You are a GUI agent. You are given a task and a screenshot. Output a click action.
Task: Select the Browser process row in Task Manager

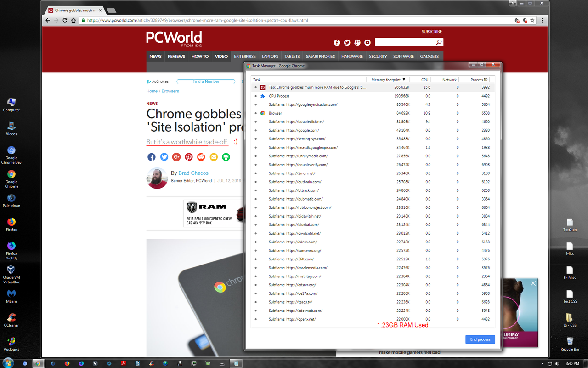373,113
